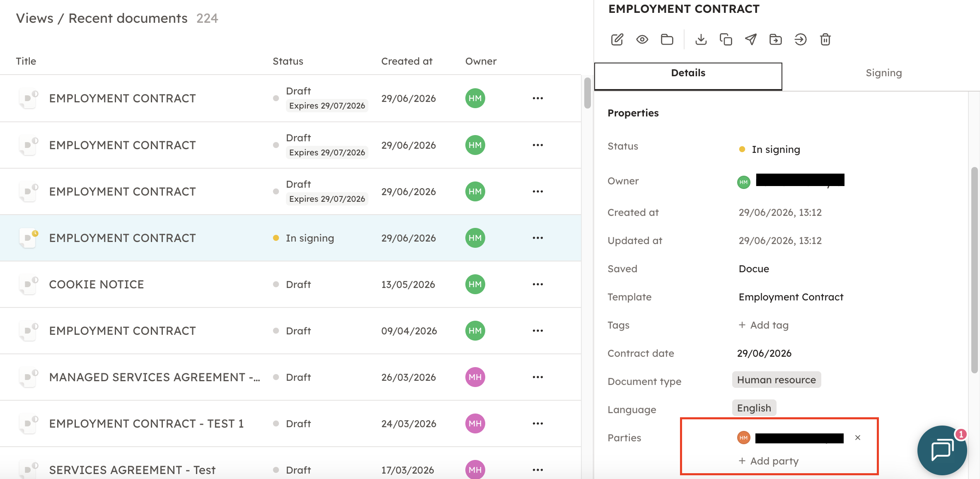Click owner avatar in COOKIE NOTICE row
Screen dimensions: 980x479
(475, 284)
